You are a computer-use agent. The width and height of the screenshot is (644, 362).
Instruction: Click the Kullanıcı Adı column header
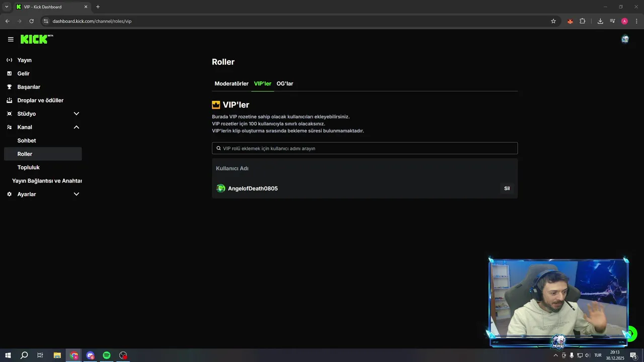coord(232,168)
